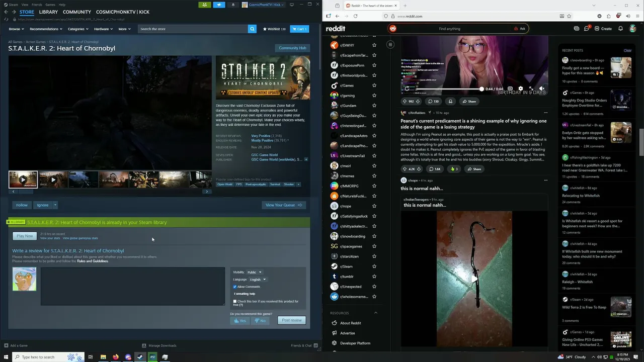
Task: Check received product for free box
Action: [235, 301]
